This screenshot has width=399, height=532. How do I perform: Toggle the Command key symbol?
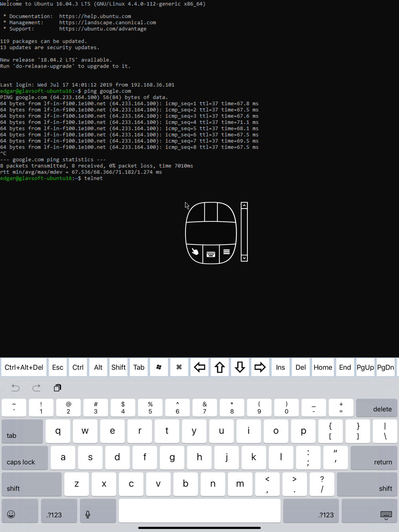(x=179, y=367)
